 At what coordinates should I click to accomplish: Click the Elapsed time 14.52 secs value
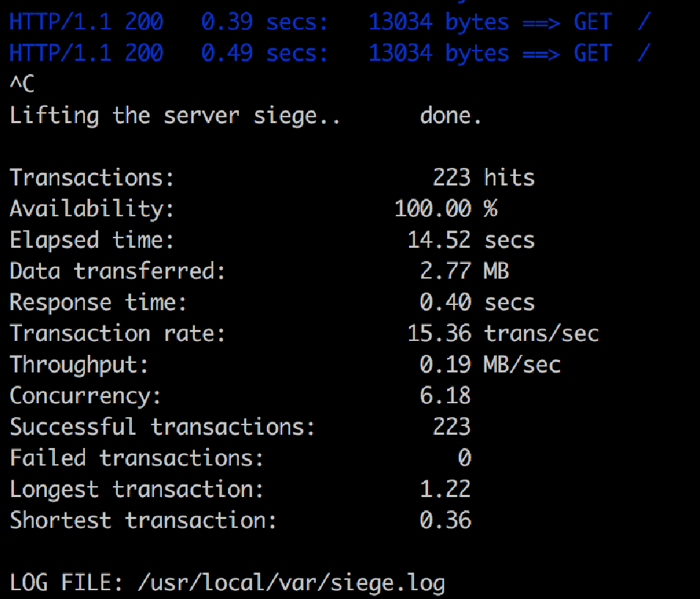[471, 240]
